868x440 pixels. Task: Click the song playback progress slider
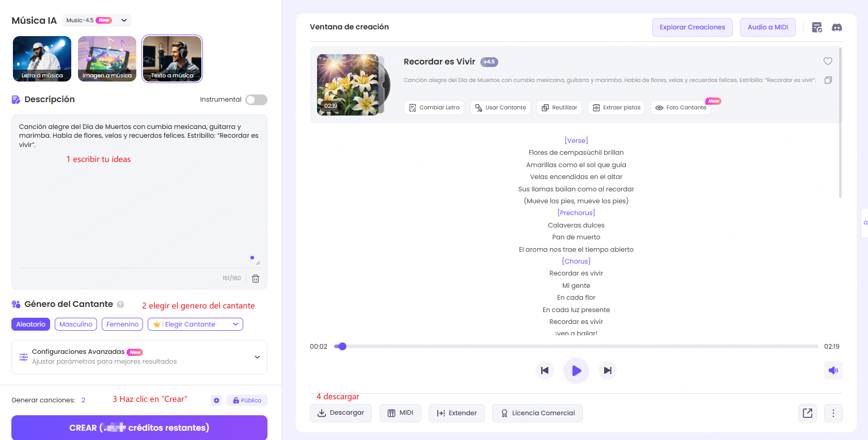coord(576,347)
